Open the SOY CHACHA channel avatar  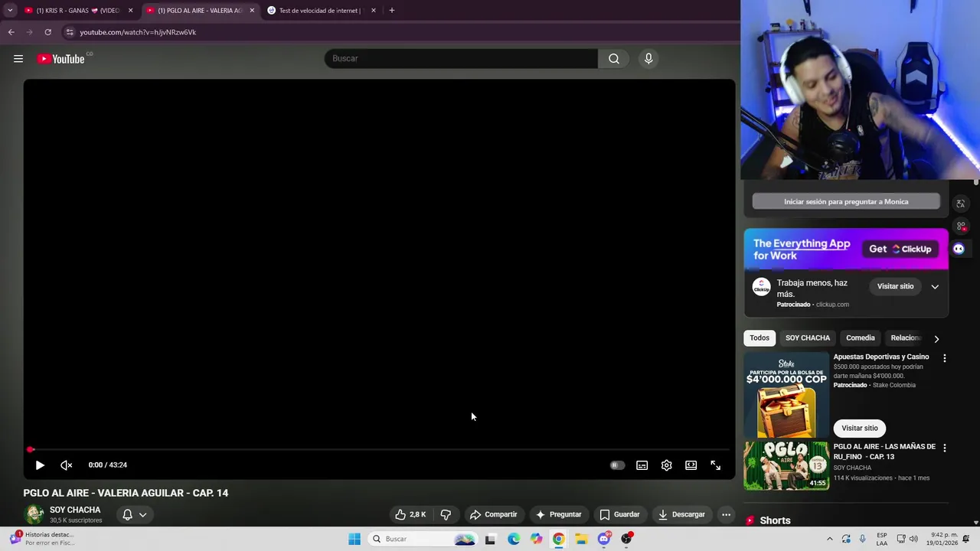[34, 514]
